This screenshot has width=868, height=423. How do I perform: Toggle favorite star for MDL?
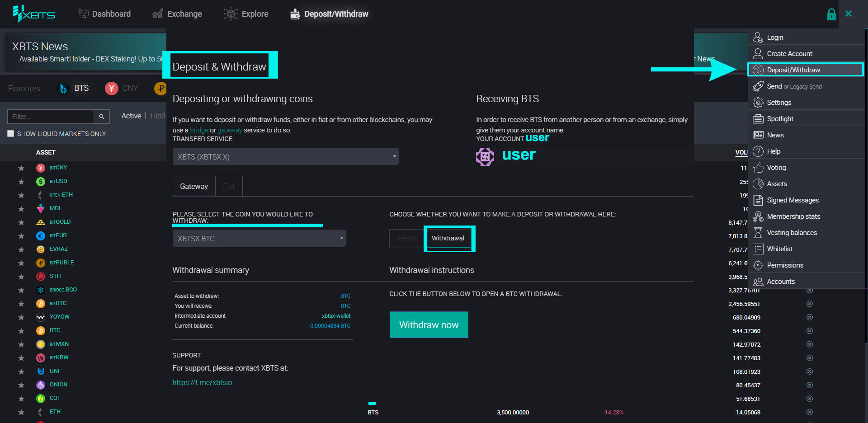(x=21, y=209)
